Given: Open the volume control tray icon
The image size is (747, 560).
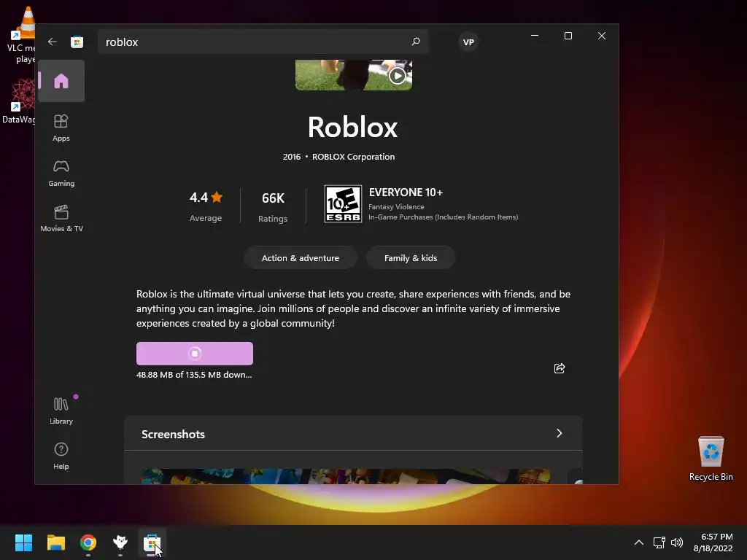Looking at the screenshot, I should 676,542.
